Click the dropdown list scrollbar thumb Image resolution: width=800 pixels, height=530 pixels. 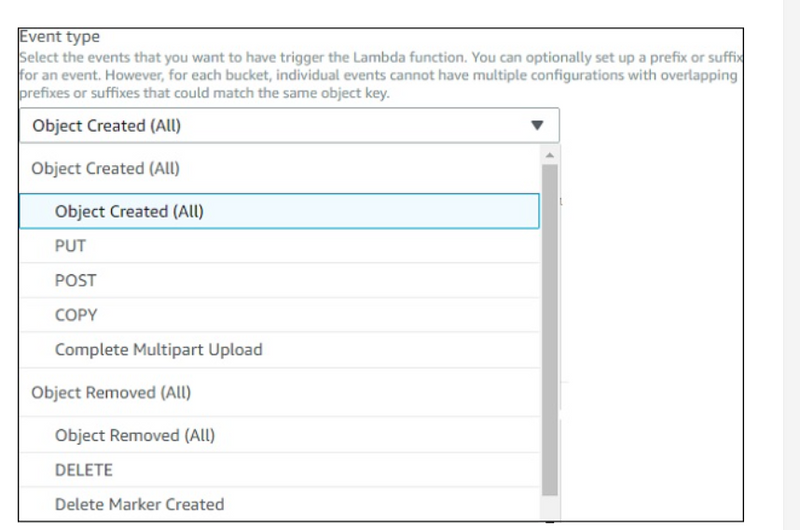pos(549,330)
